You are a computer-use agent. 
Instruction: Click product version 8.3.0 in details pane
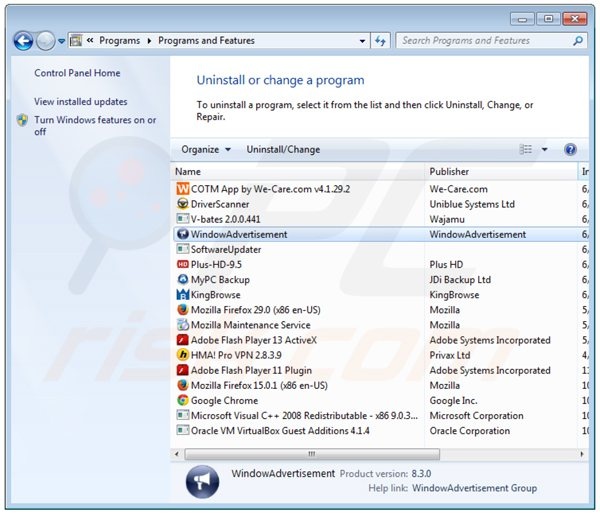[x=421, y=474]
